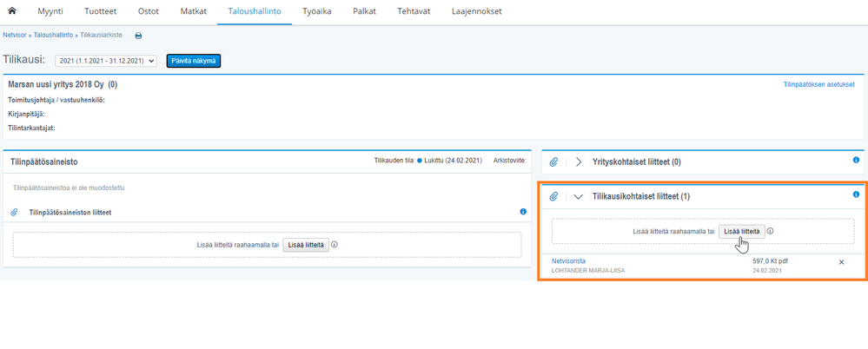
Task: Open the Myynti menu
Action: click(50, 11)
